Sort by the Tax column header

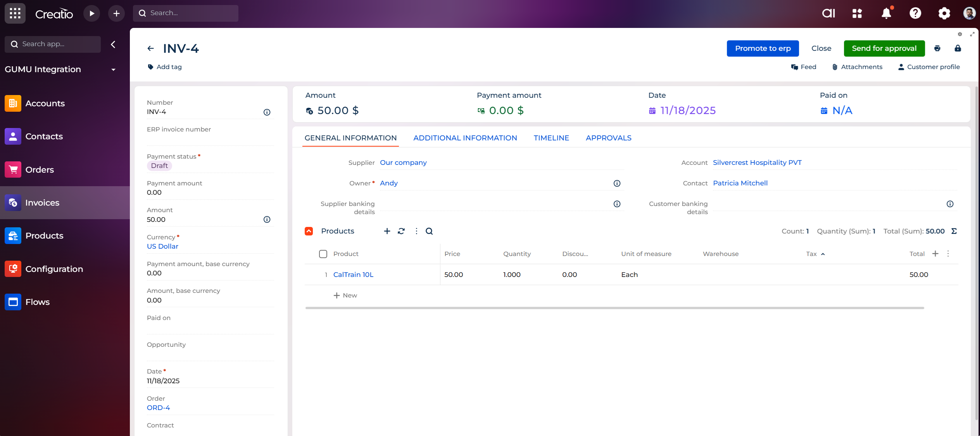point(811,254)
